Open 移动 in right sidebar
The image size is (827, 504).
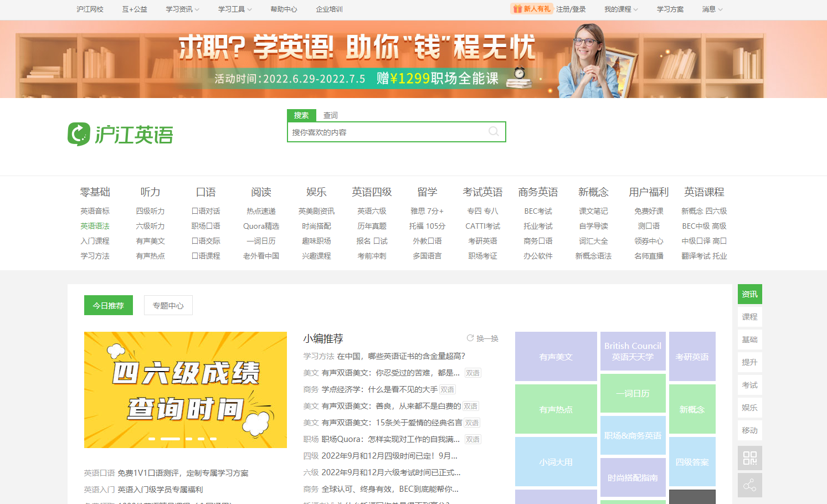click(749, 430)
